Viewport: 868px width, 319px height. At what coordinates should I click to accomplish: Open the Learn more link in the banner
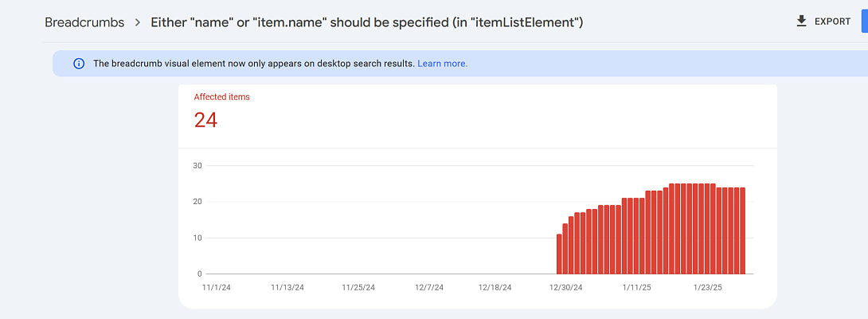click(x=442, y=64)
